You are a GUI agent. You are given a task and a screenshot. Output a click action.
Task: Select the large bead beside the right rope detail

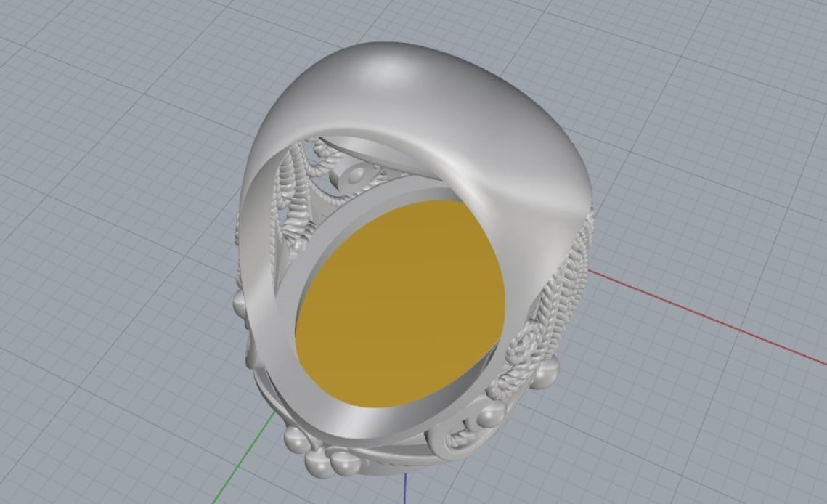pos(544,372)
